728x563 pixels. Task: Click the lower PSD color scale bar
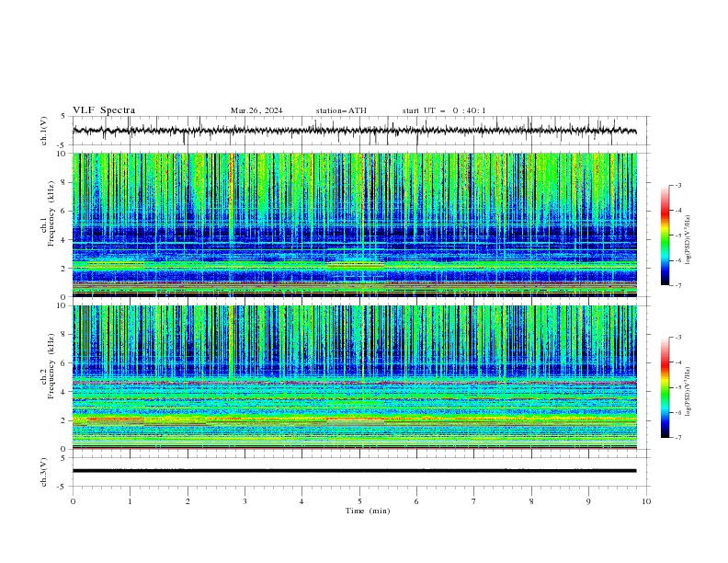665,387
